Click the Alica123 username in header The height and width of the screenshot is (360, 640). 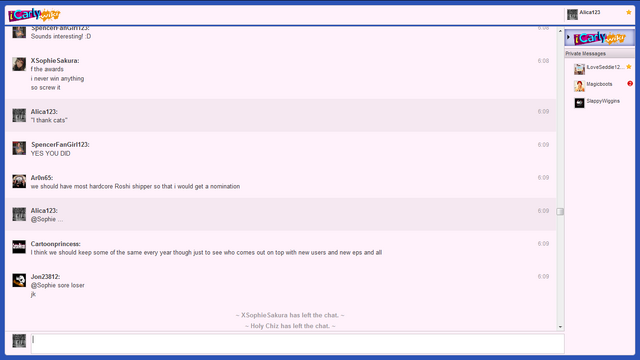click(x=590, y=12)
